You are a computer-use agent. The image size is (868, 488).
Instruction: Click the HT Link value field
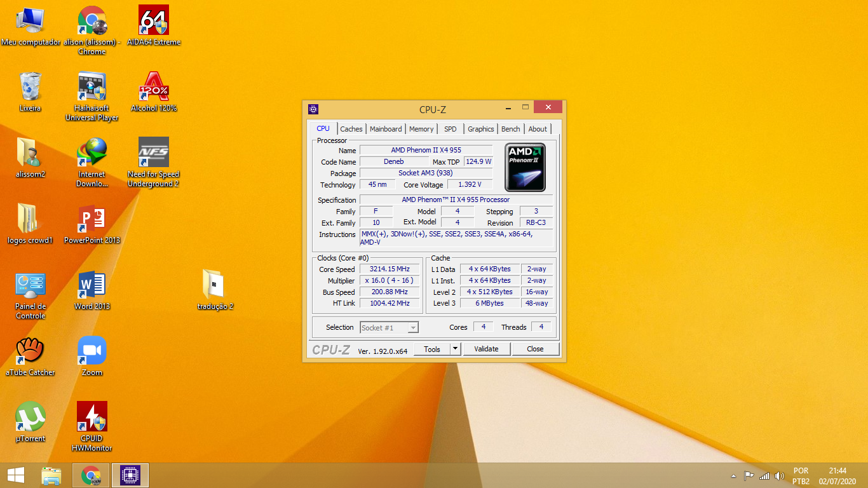point(390,304)
